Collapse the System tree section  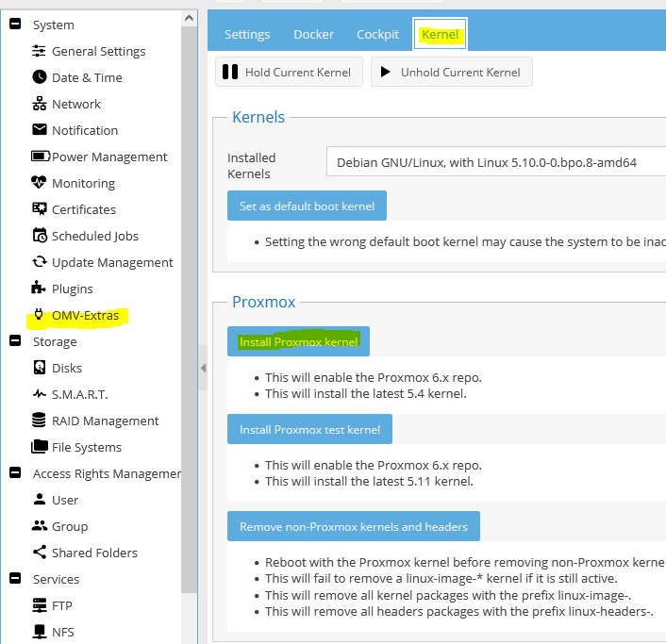[x=15, y=25]
